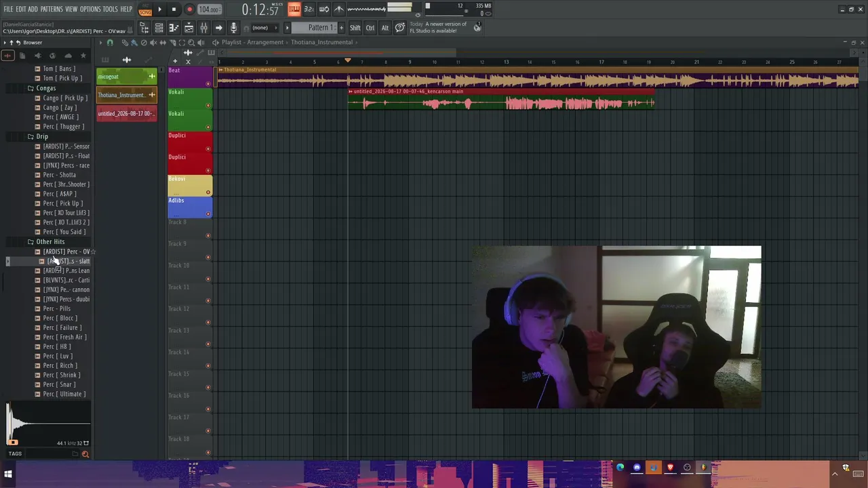Select the playlist delete tool

pos(144,42)
